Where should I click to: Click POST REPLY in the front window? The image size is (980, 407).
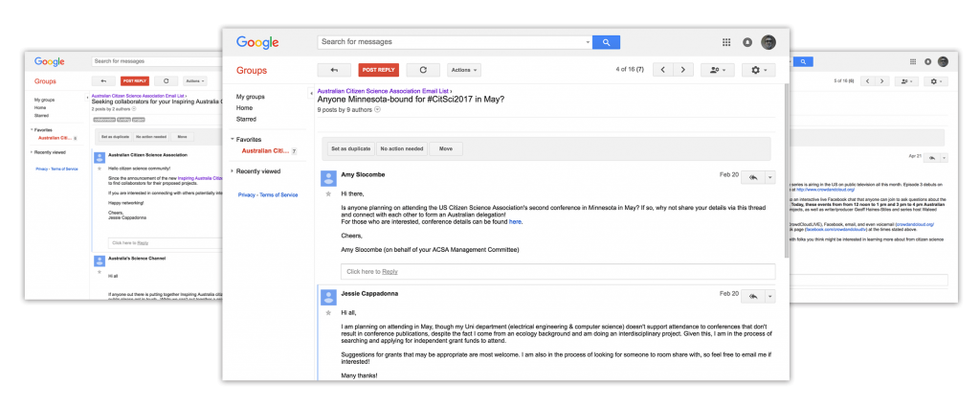[378, 70]
